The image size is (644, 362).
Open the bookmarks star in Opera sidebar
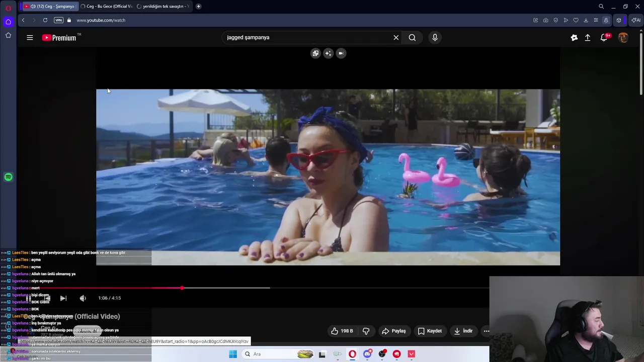pyautogui.click(x=8, y=35)
